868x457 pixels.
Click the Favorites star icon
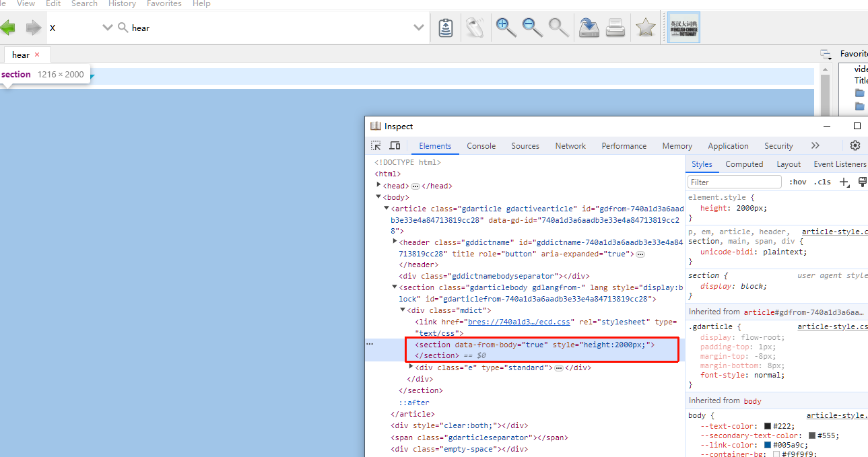(x=645, y=28)
